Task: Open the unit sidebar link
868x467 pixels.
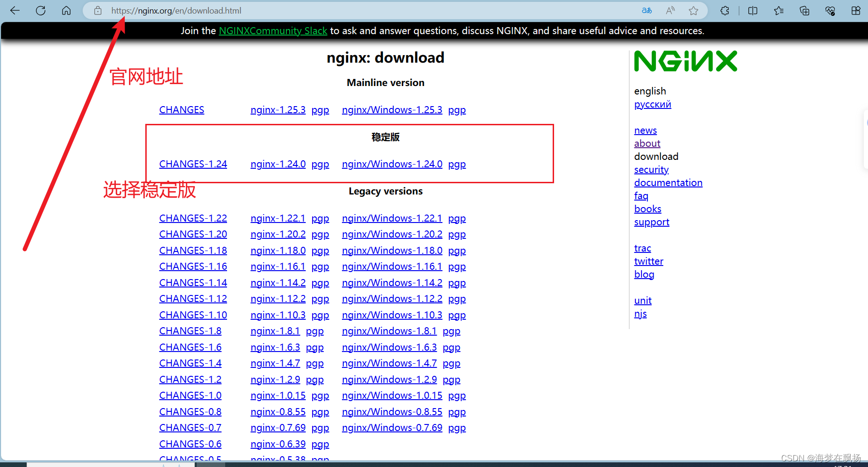Action: pyautogui.click(x=643, y=301)
